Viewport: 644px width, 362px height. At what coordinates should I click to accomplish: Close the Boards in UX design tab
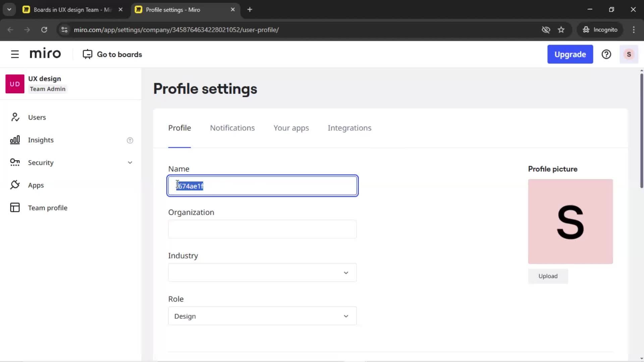(x=120, y=10)
